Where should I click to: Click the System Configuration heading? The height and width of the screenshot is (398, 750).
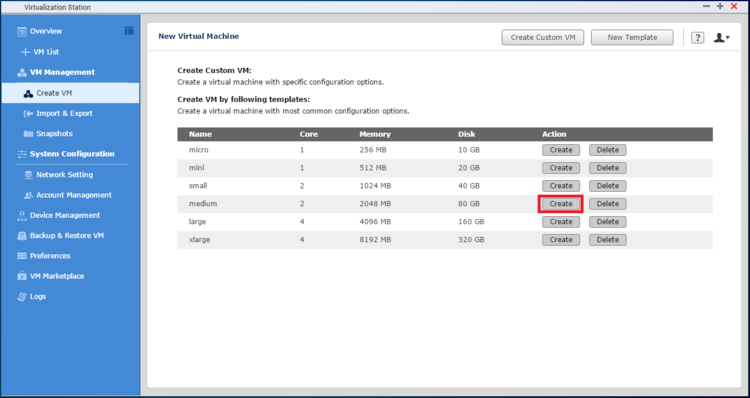[72, 154]
